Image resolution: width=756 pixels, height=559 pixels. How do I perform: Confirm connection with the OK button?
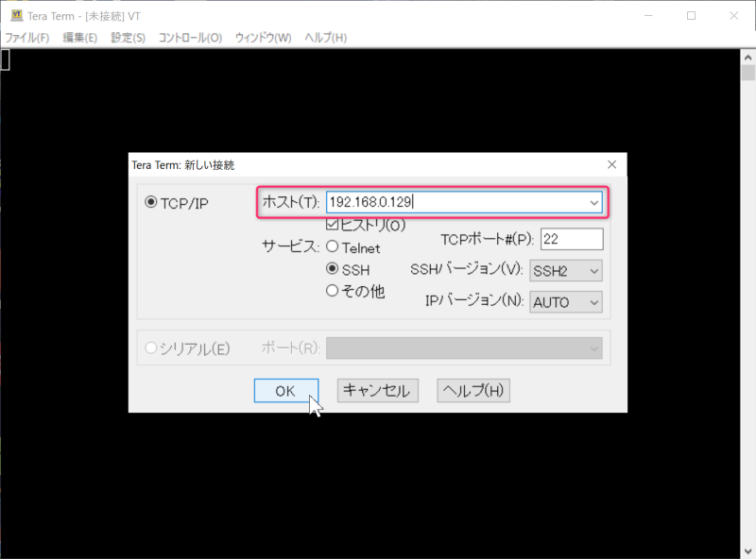coord(286,390)
